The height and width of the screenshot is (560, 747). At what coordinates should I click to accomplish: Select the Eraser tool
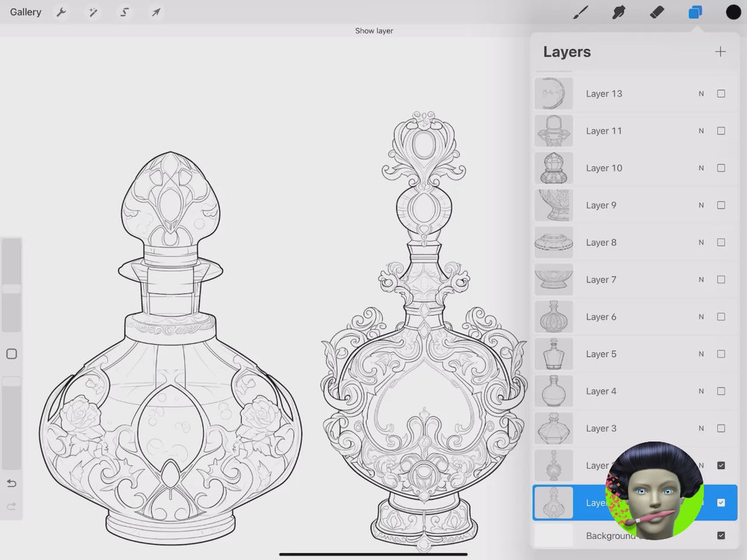point(657,12)
